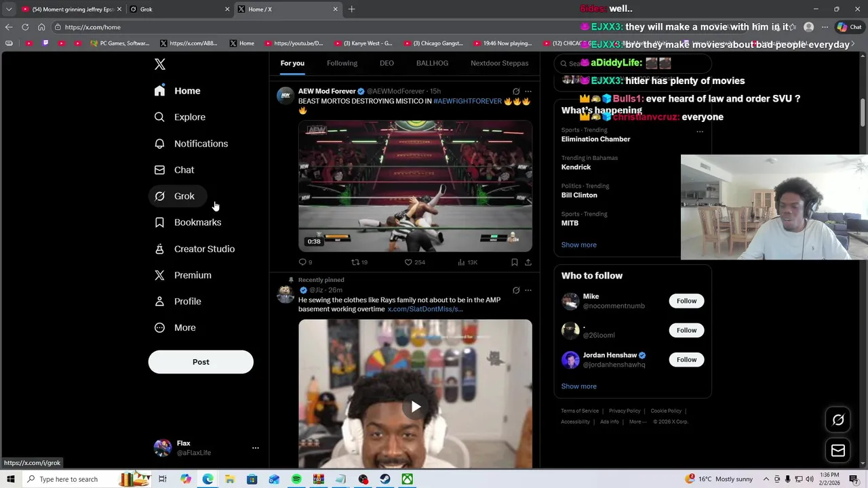
Task: Open the Elimination Chamber trend
Action: (595, 139)
